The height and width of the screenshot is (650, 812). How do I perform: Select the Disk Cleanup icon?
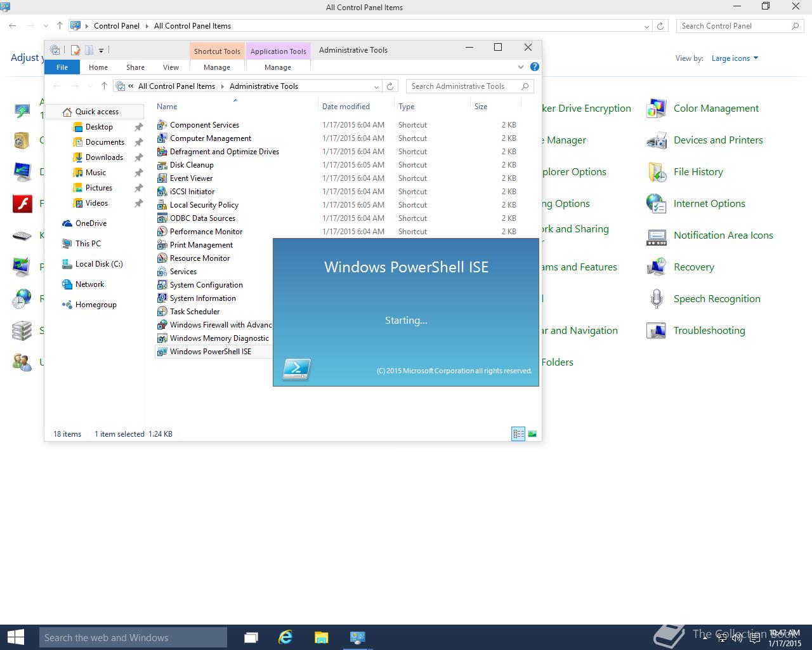[162, 165]
